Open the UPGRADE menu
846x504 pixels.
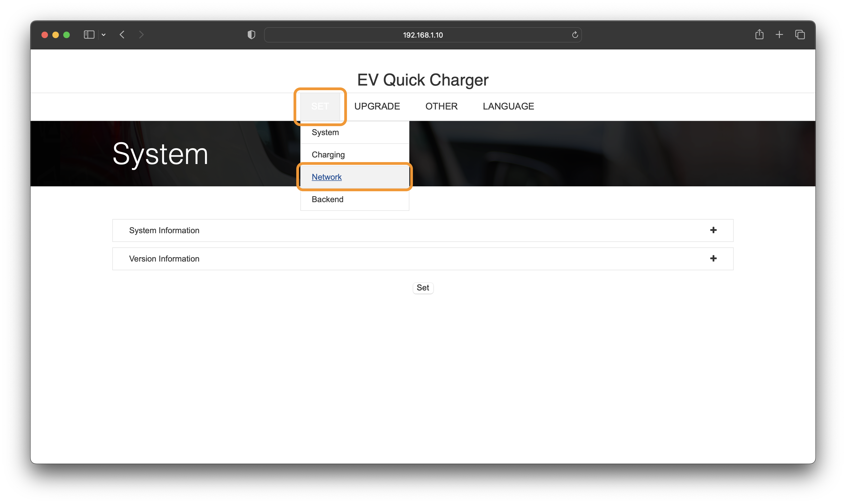377,106
